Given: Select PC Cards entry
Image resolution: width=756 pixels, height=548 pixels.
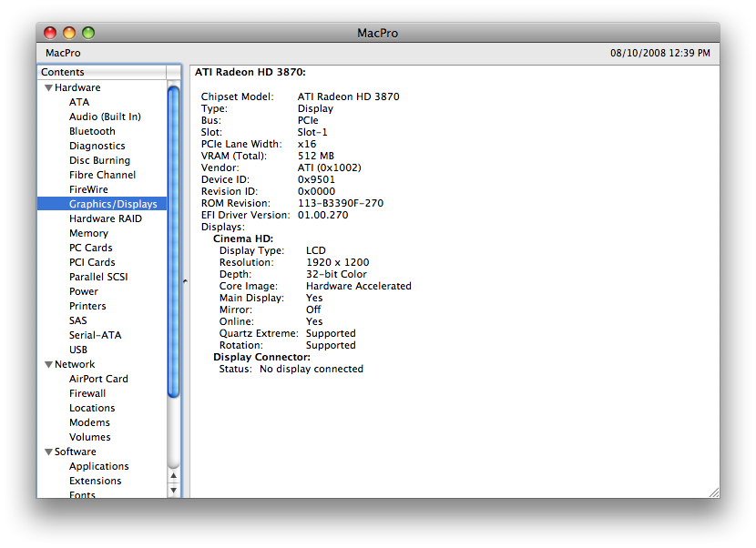Looking at the screenshot, I should [x=91, y=248].
